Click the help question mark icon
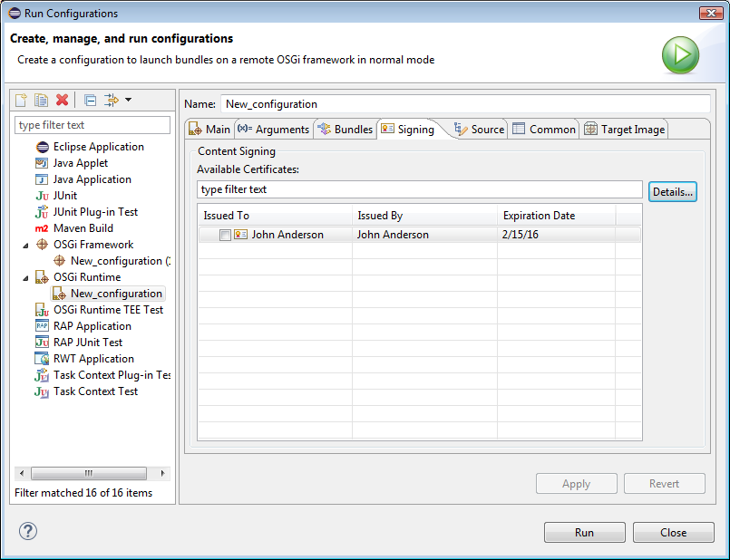Screen dimensions: 730x560 coord(27,531)
